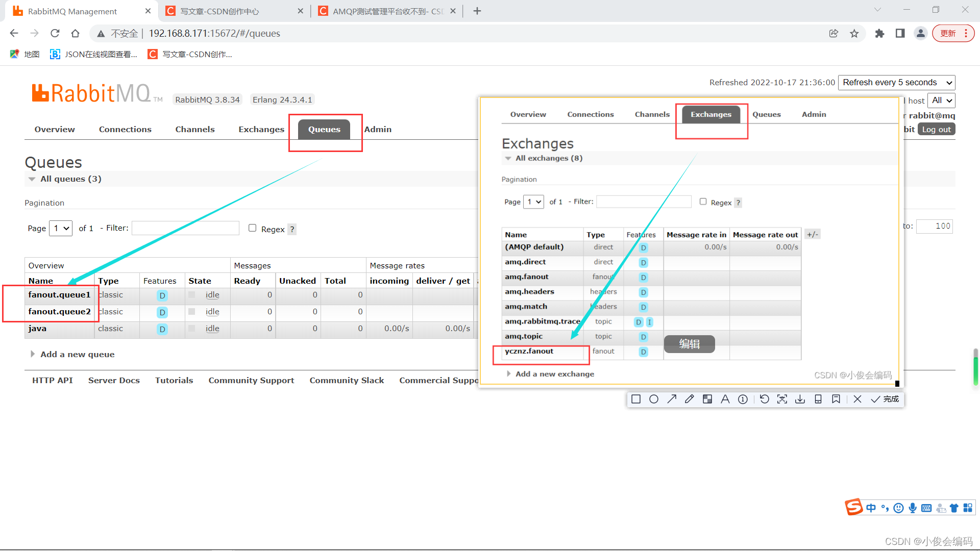Click the browser bookmark star icon

tap(854, 34)
